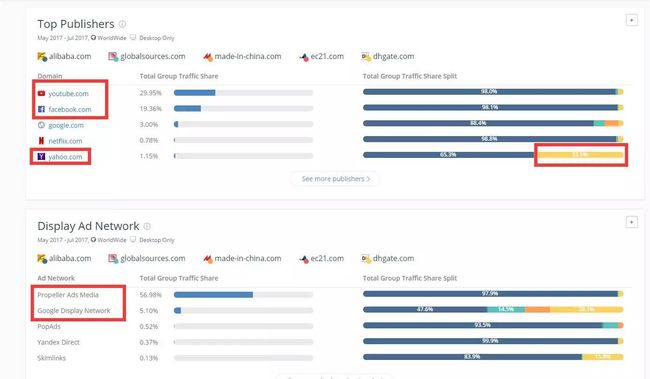
Task: Select Google Display Network ad network row
Action: click(74, 311)
